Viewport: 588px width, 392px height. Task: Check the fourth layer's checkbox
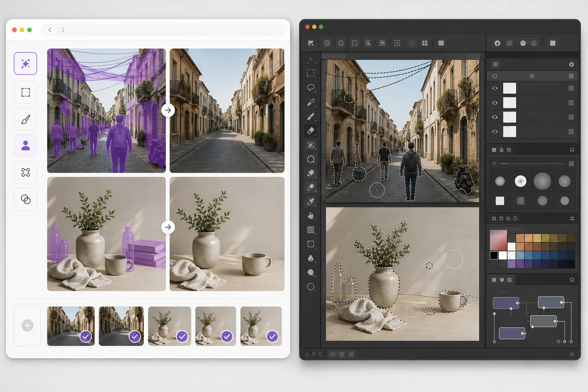pos(571,132)
